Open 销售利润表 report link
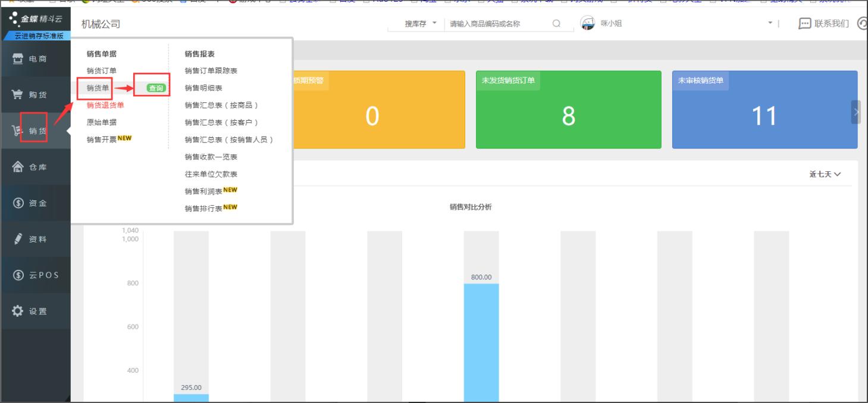 pos(203,191)
